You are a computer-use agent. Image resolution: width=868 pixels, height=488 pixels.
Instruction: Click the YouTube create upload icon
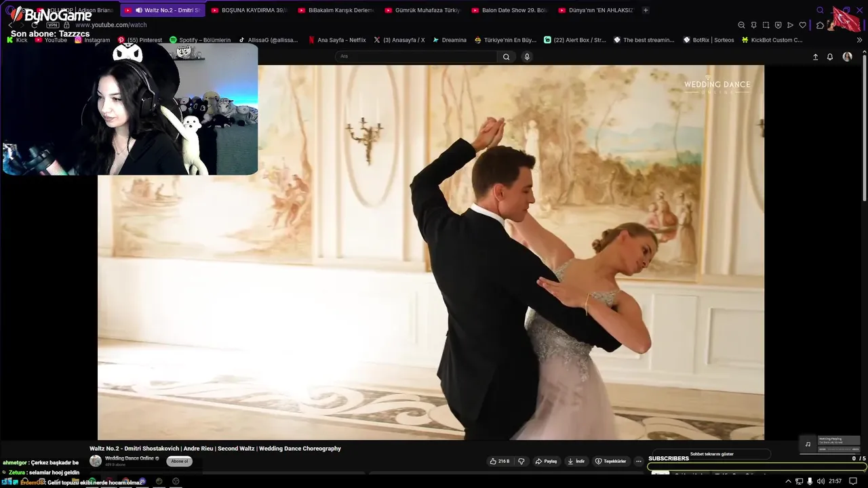click(x=815, y=57)
